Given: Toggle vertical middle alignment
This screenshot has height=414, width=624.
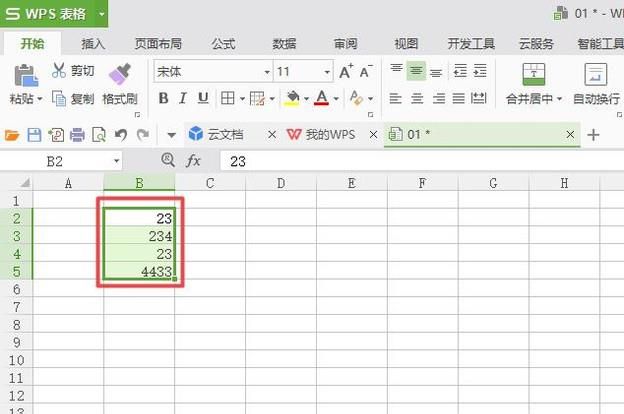Looking at the screenshot, I should point(416,71).
